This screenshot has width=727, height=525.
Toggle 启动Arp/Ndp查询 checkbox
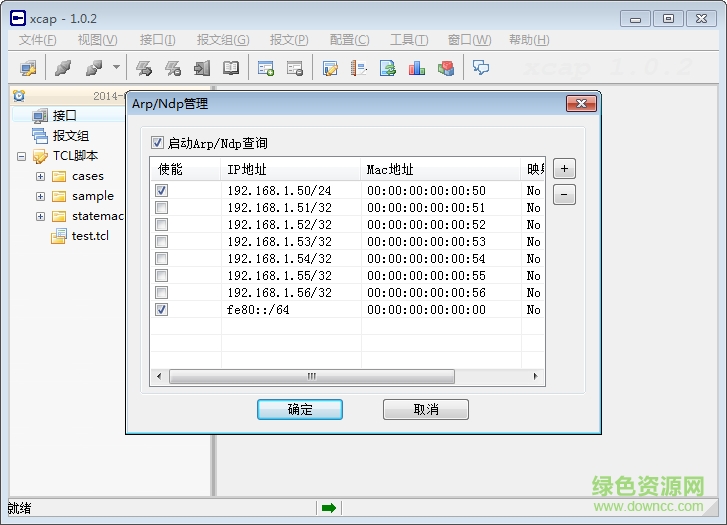click(157, 142)
